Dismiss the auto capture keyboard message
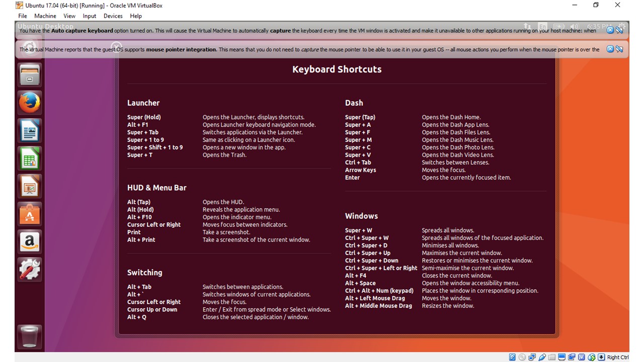The width and height of the screenshot is (644, 362). tap(610, 30)
